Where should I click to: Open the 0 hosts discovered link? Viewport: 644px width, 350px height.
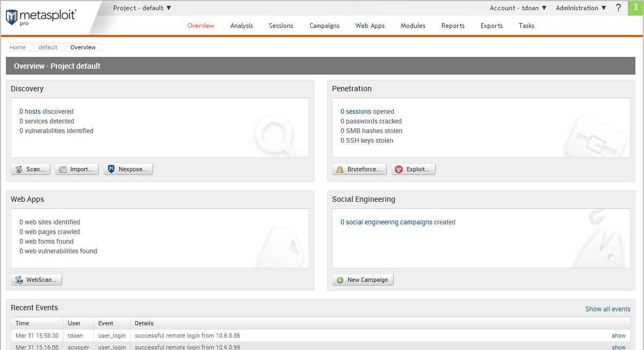click(x=30, y=112)
